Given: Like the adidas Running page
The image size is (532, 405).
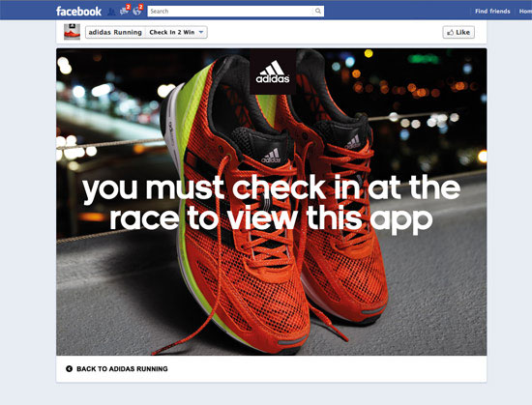Looking at the screenshot, I should [458, 32].
